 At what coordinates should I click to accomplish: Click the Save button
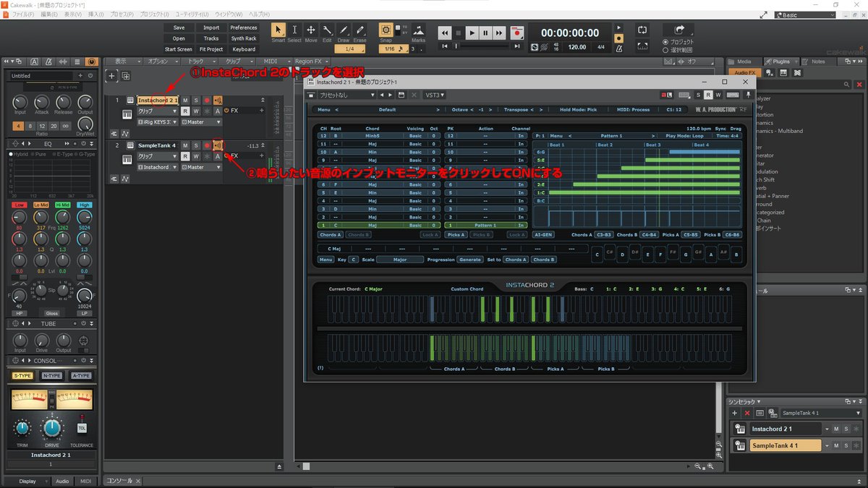(179, 27)
